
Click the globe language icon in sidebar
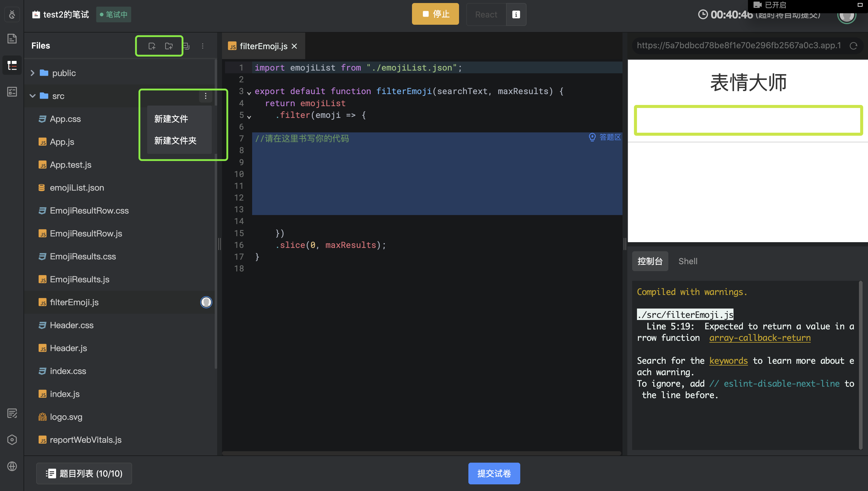(x=12, y=466)
